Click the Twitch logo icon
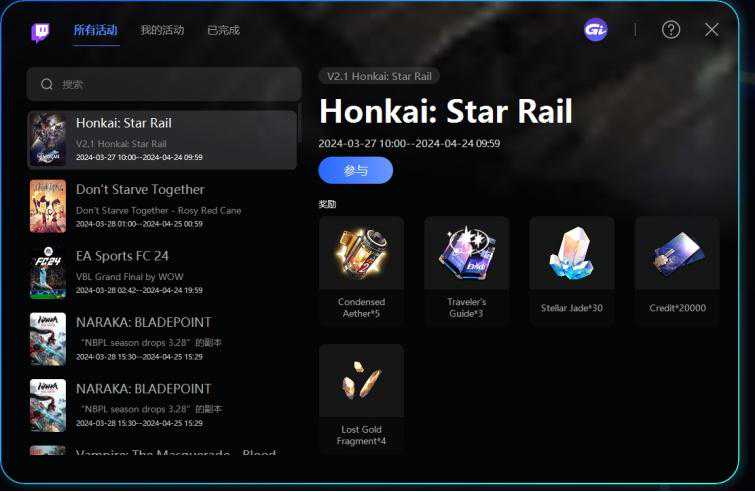The width and height of the screenshot is (755, 492). [x=40, y=32]
